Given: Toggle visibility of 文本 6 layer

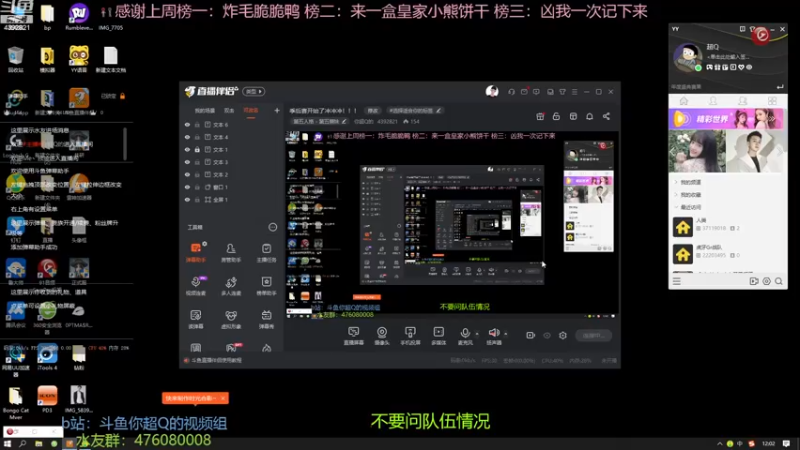Looking at the screenshot, I should click(187, 124).
